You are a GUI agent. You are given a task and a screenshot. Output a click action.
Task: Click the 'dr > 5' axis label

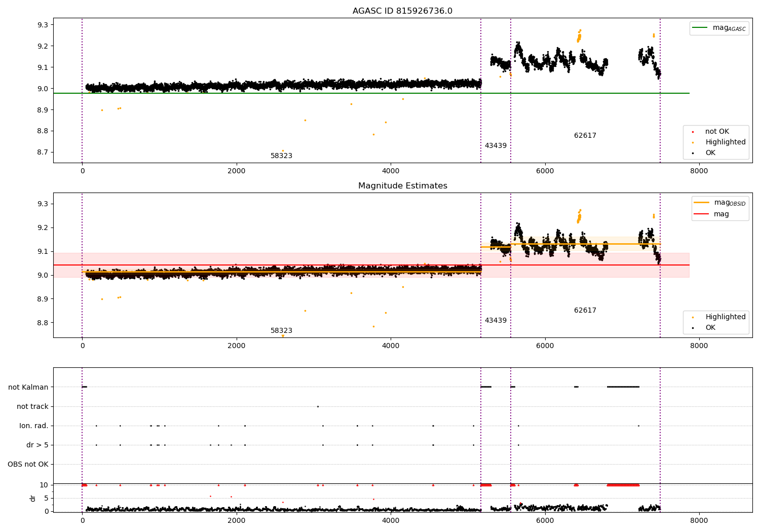[37, 445]
